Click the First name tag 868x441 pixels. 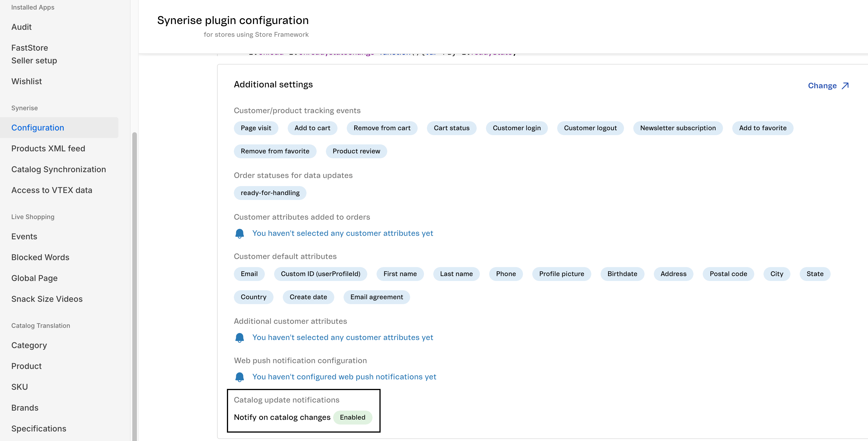(x=400, y=274)
